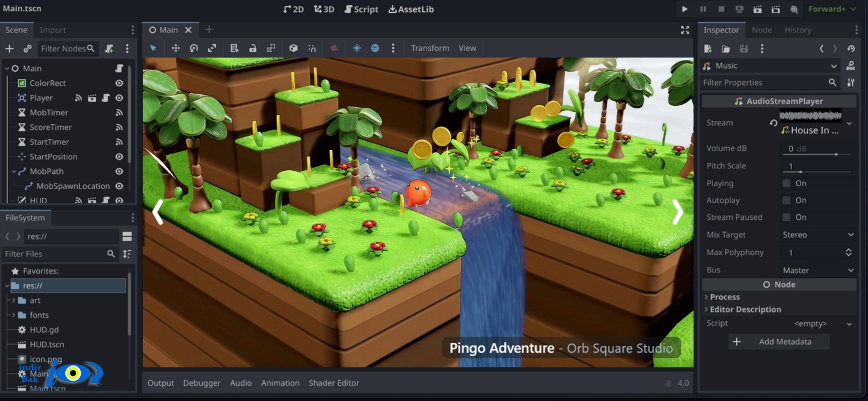Click the signals icon on ScoreTimer

tap(119, 127)
